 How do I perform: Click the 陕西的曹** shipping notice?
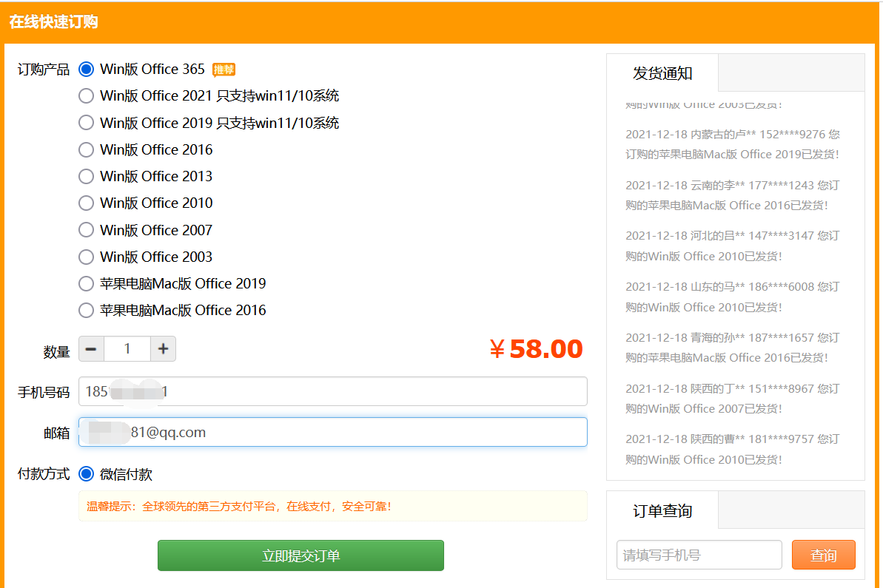[x=733, y=450]
